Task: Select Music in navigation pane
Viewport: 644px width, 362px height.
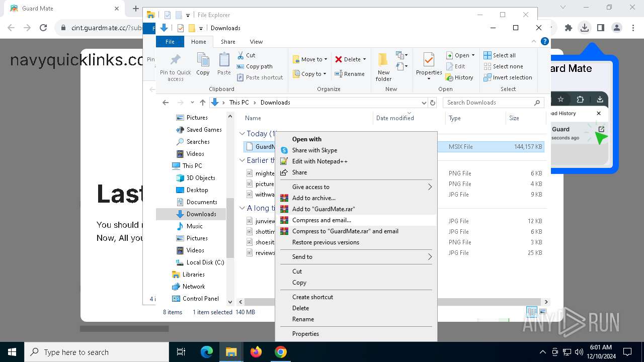Action: [189, 226]
